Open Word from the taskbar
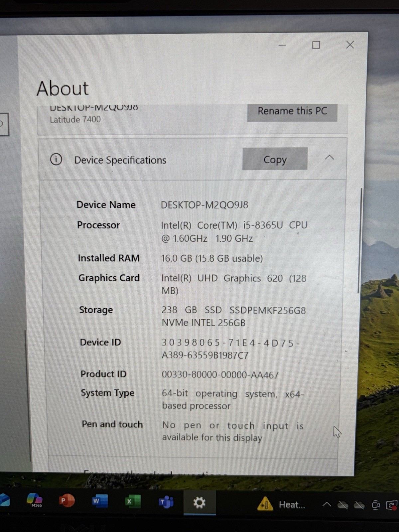Screen dimensions: 399x532 (100, 501)
